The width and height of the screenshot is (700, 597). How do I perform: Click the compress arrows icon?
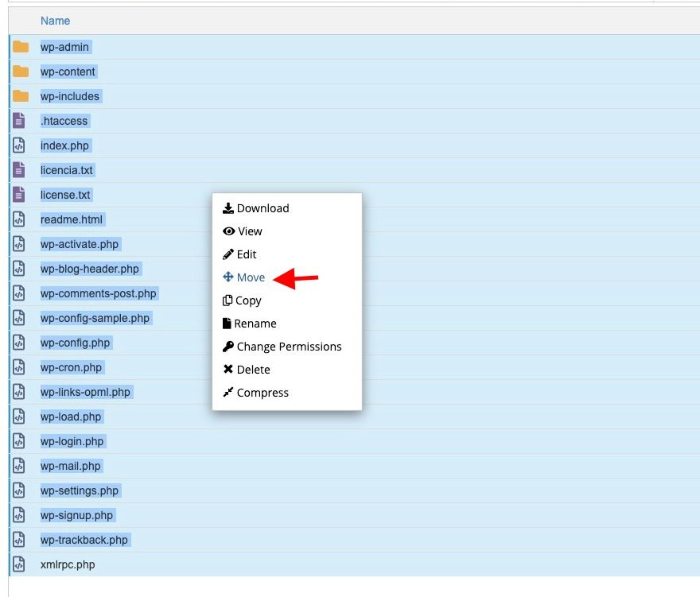228,392
